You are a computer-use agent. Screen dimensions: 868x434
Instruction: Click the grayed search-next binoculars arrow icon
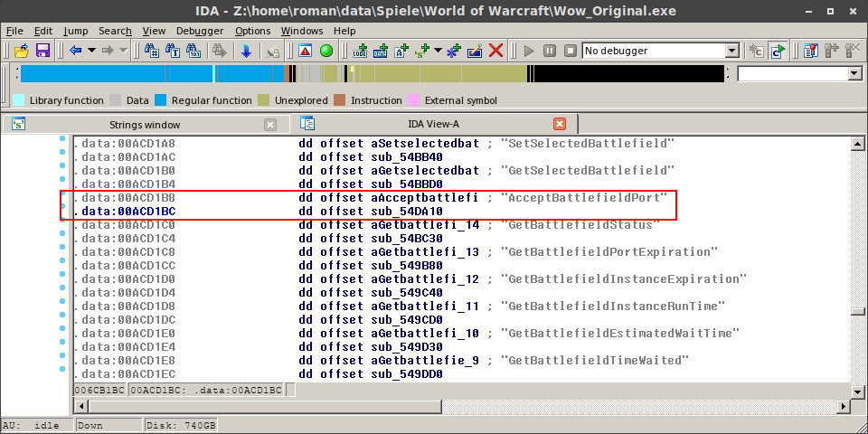click(220, 51)
